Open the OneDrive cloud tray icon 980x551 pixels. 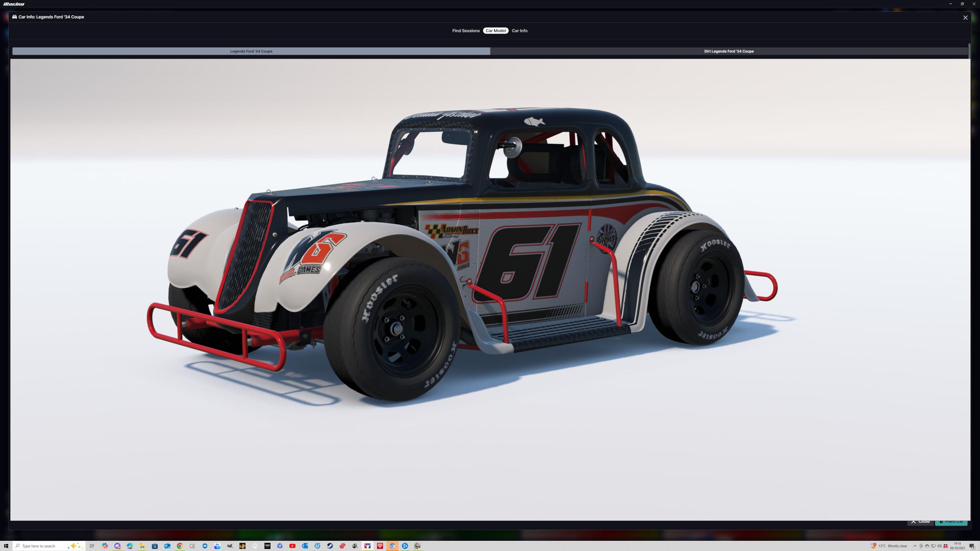[x=927, y=546]
